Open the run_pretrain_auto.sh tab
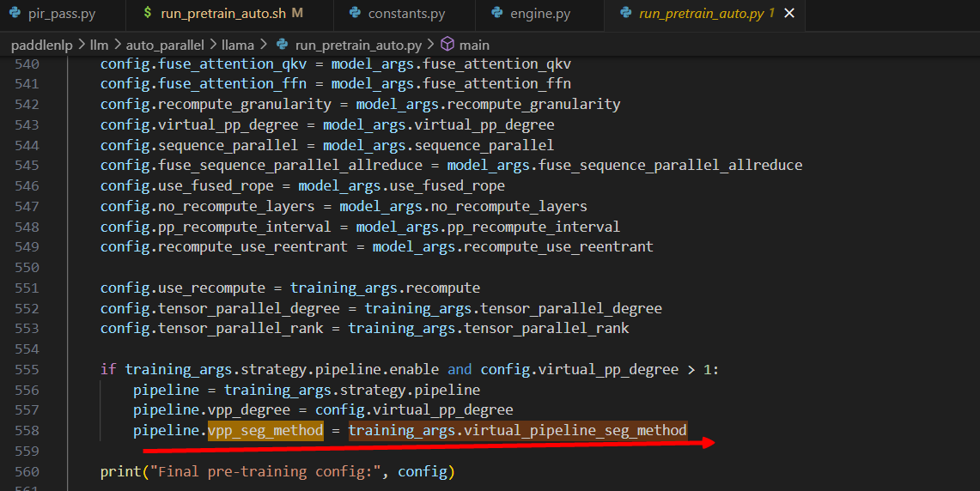 (229, 14)
